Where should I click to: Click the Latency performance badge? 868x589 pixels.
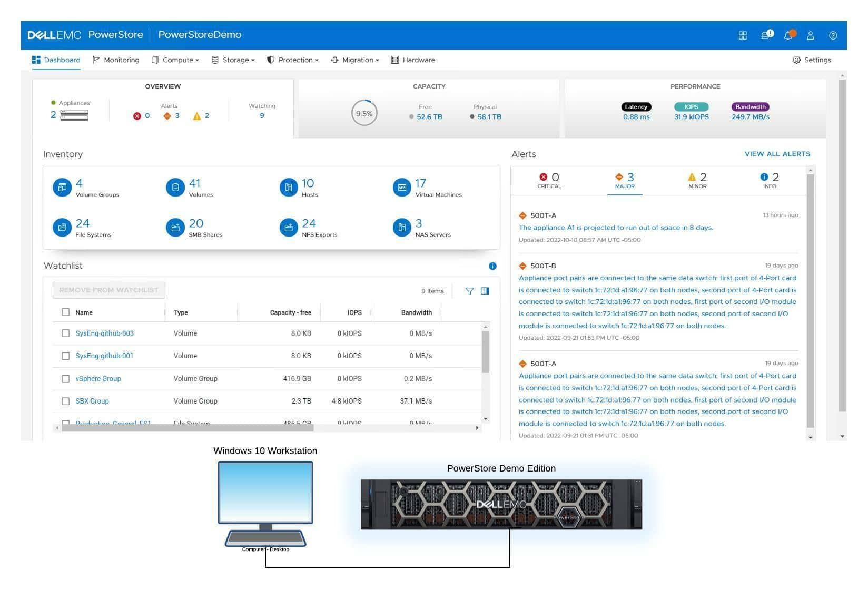click(x=636, y=107)
